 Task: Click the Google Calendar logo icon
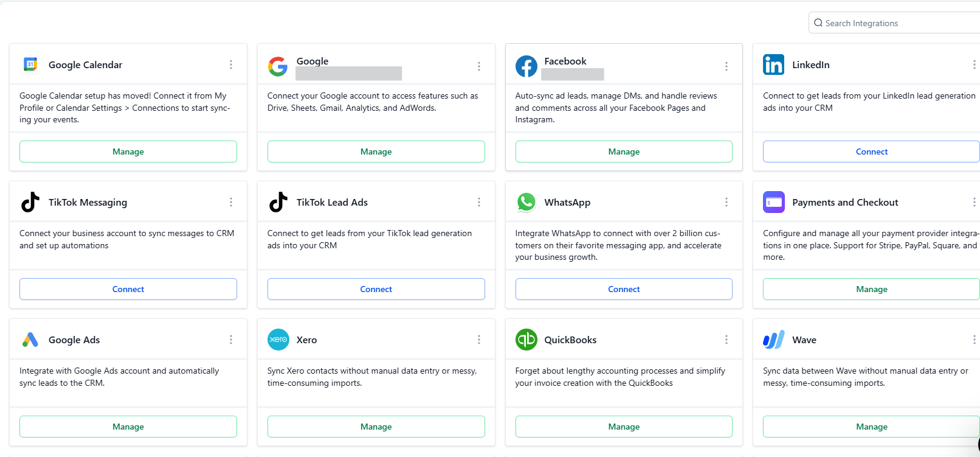point(30,64)
